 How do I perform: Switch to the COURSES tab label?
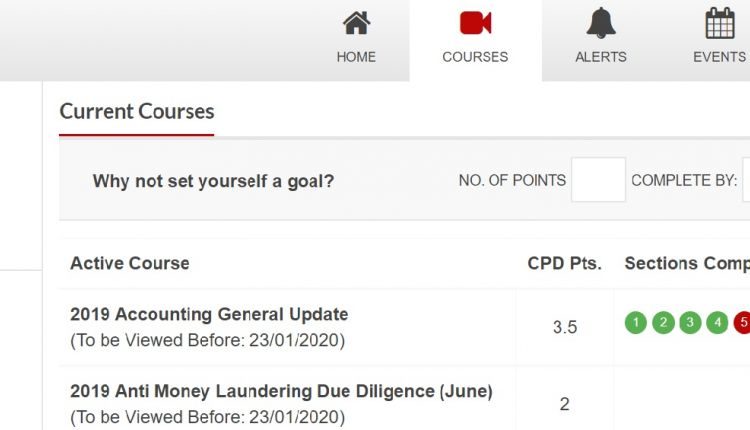coord(475,57)
